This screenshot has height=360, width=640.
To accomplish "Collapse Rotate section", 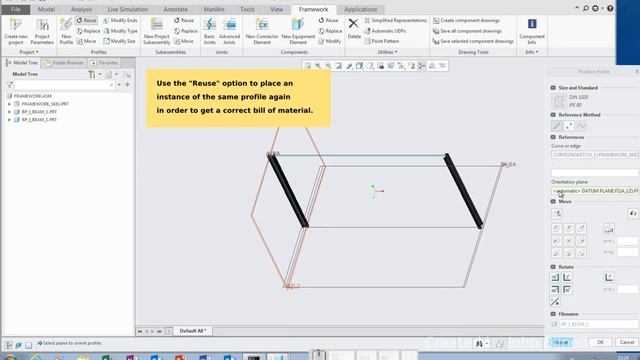I will click(553, 267).
